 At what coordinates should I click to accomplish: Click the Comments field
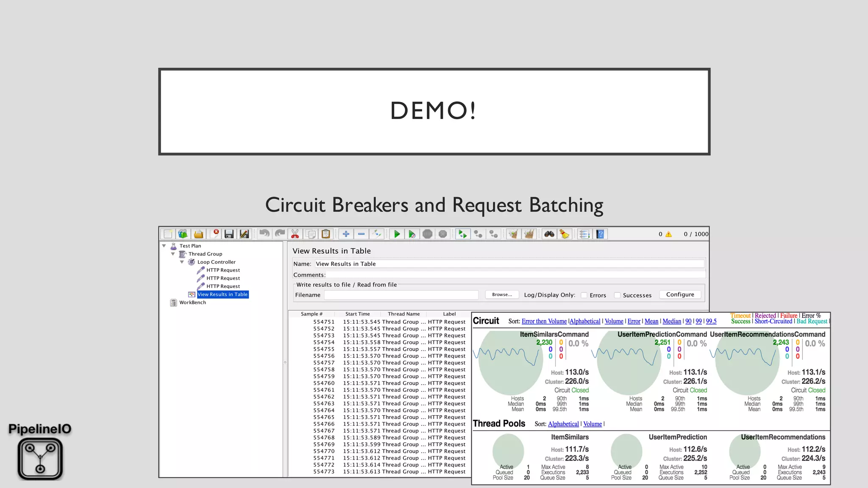(515, 274)
